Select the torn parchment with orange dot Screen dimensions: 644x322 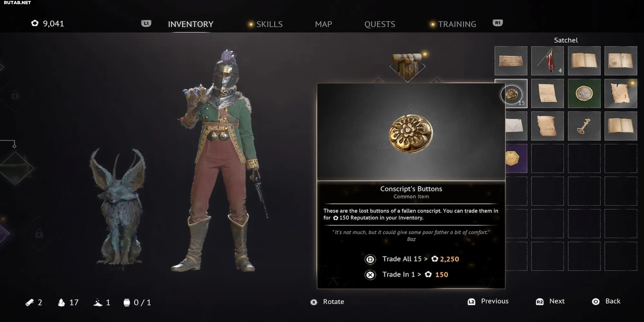coord(621,93)
